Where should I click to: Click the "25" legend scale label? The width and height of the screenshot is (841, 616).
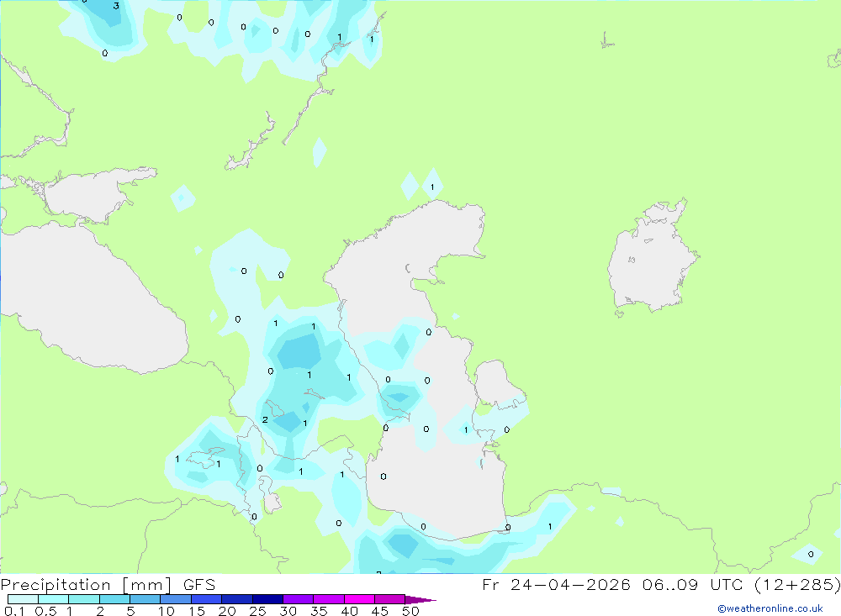pyautogui.click(x=258, y=611)
